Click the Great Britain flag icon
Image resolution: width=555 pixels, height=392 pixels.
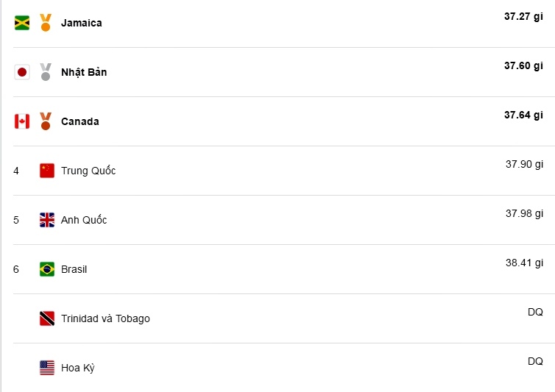(x=47, y=220)
